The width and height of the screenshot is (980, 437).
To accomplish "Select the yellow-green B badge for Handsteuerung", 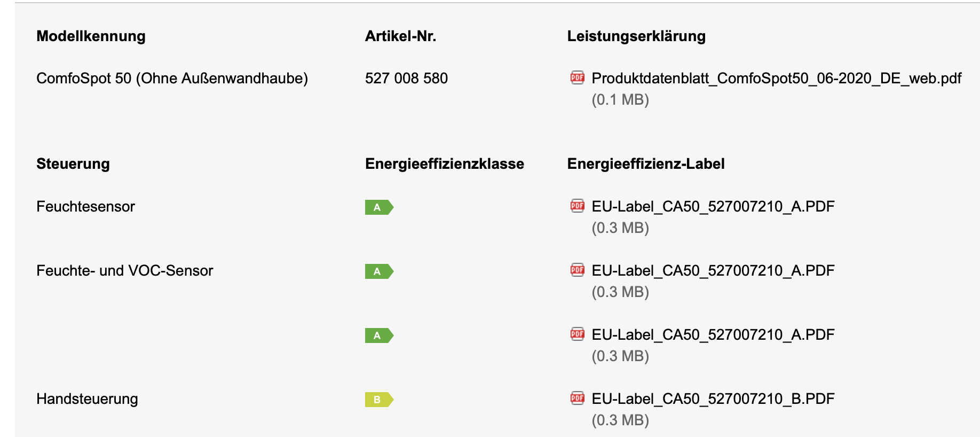I will 379,400.
